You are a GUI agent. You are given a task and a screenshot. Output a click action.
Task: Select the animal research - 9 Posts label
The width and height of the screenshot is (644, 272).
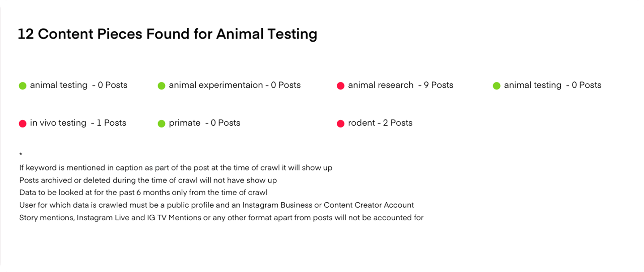(x=400, y=85)
